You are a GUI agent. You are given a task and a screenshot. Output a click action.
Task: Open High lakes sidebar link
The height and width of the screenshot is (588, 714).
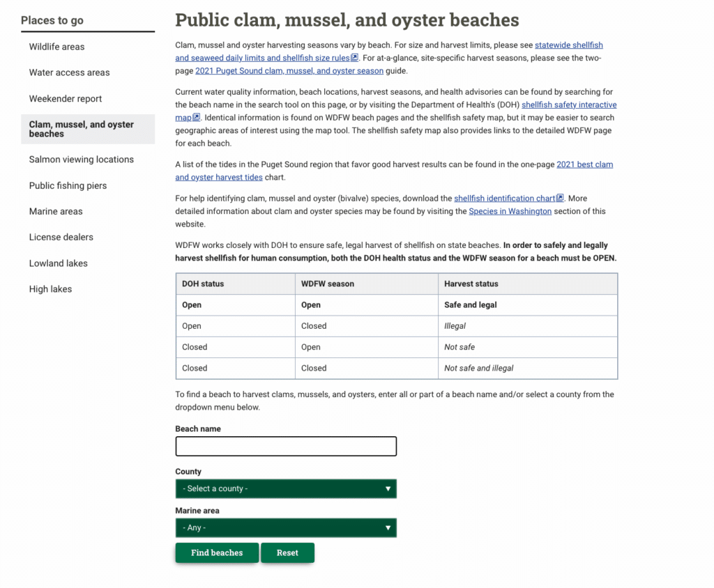tap(50, 289)
